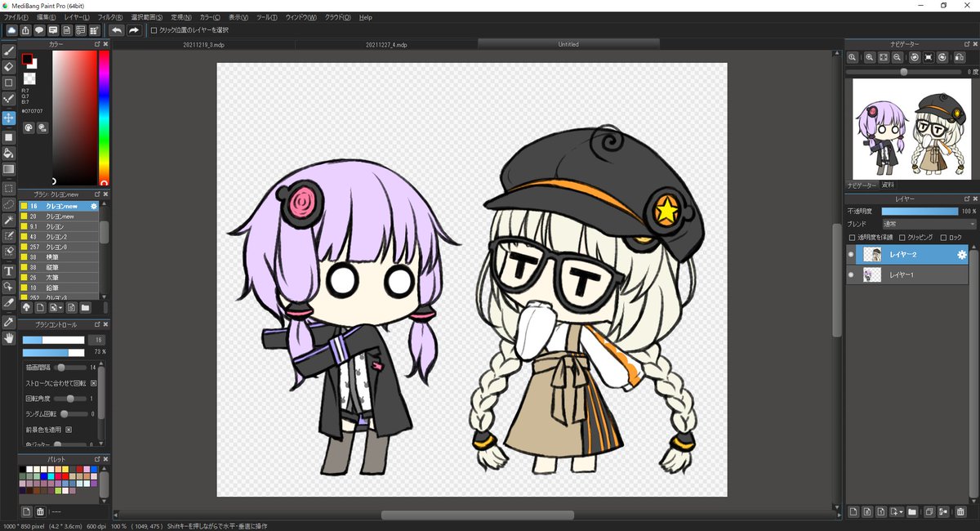
Task: Click the Redo arrow in the toolbar
Action: tap(134, 30)
